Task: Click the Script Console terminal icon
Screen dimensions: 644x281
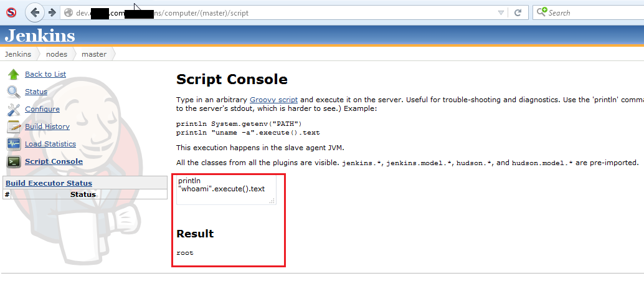Action: [14, 162]
